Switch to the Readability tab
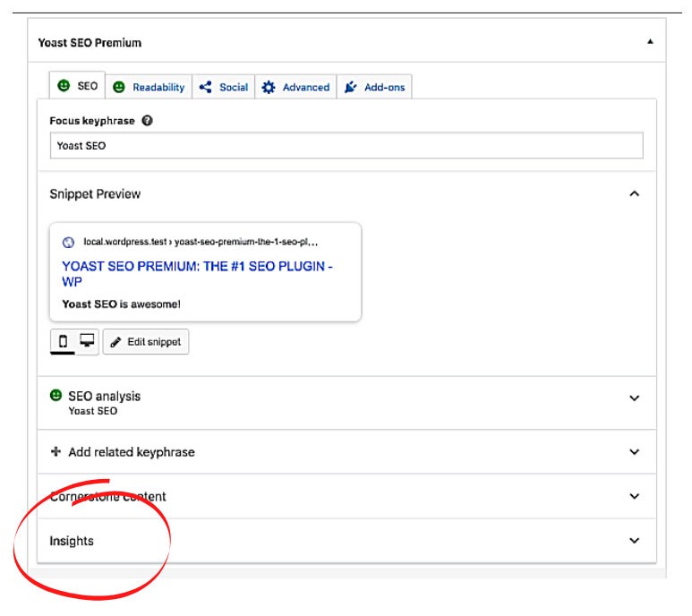This screenshot has height=616, width=692. (x=149, y=87)
